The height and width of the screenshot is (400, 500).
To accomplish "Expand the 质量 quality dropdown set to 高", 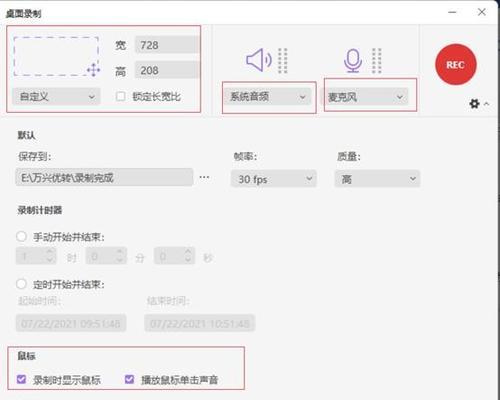I will (377, 179).
